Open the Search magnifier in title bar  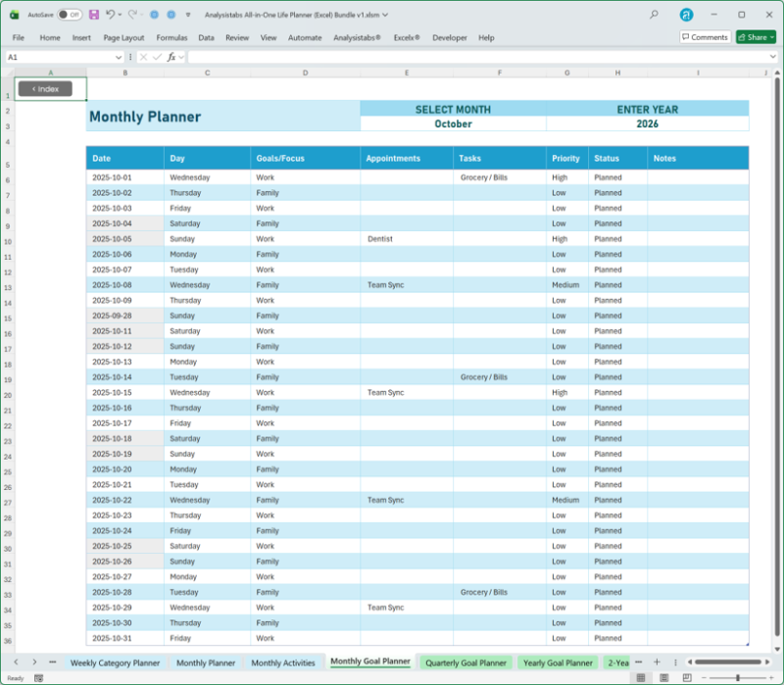coord(654,15)
